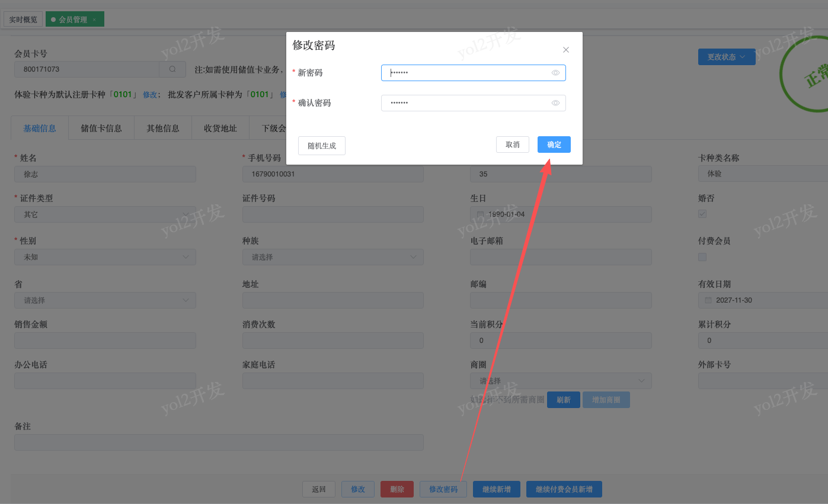Click the 办公电话 input field
Image resolution: width=828 pixels, height=504 pixels.
[x=105, y=381]
